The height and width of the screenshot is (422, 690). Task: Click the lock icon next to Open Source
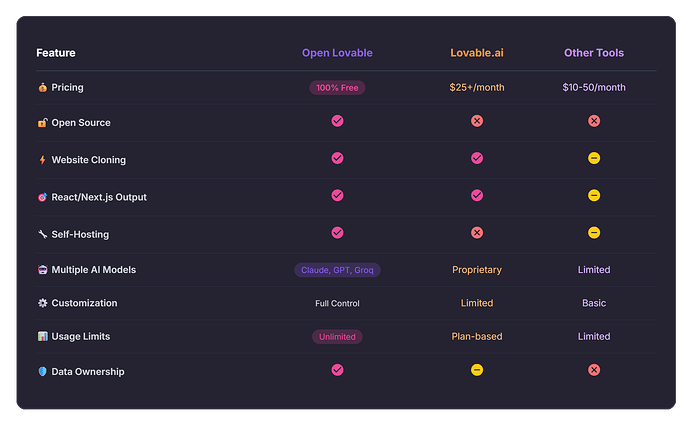coord(42,123)
